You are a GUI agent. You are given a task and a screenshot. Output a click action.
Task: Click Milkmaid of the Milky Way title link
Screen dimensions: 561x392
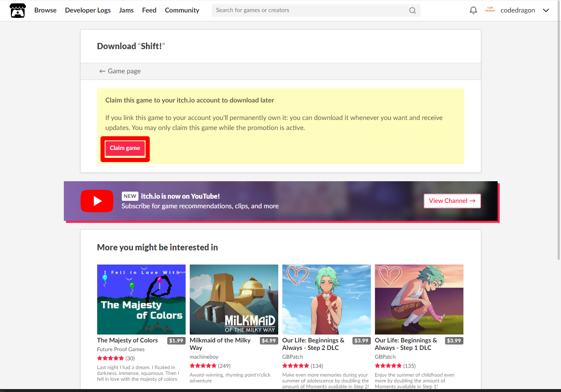click(x=220, y=344)
